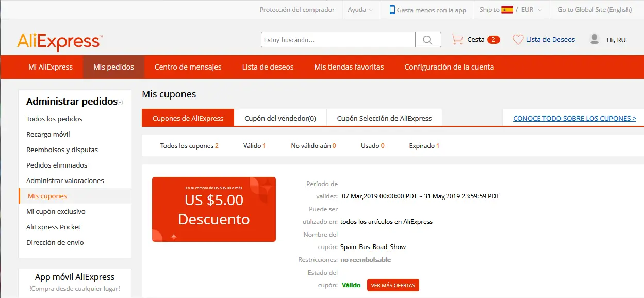The image size is (644, 298).
Task: Filter by Todos los cupones 2
Action: click(x=189, y=146)
